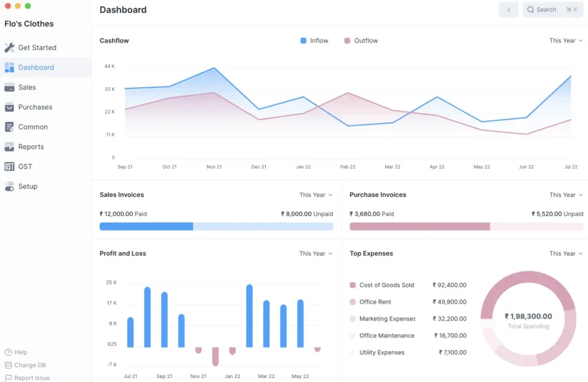Click the Common ledger icon
588x382 pixels.
tap(9, 127)
